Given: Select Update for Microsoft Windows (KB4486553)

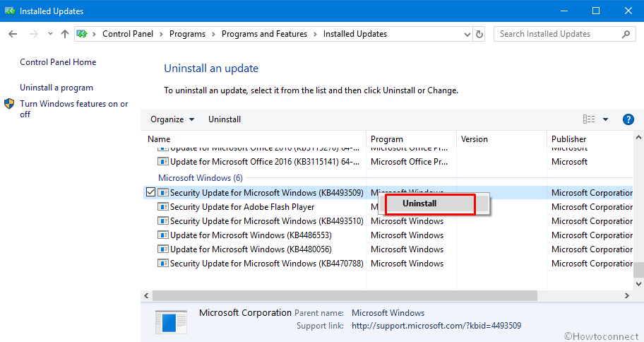Looking at the screenshot, I should [251, 235].
